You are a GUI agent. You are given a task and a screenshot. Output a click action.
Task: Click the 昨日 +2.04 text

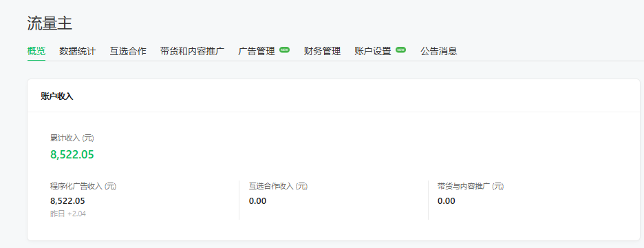click(x=68, y=214)
